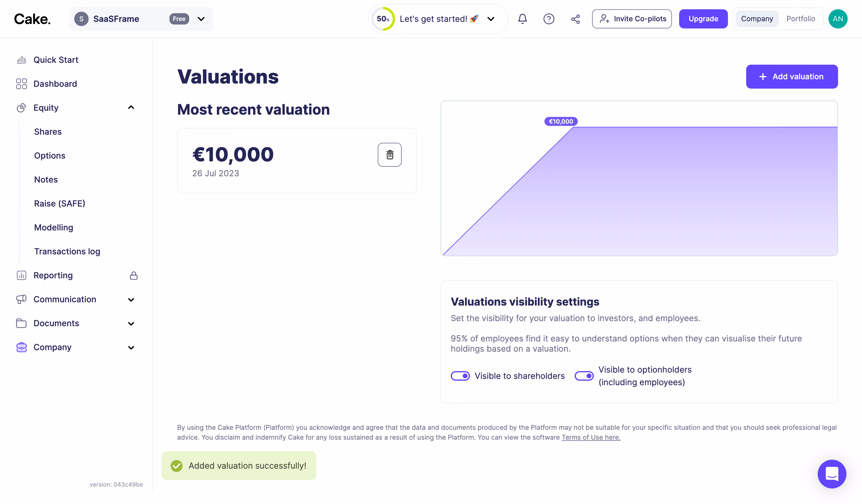Toggle Visible to optionholders switch
Screen dimensions: 862x504
tap(584, 376)
